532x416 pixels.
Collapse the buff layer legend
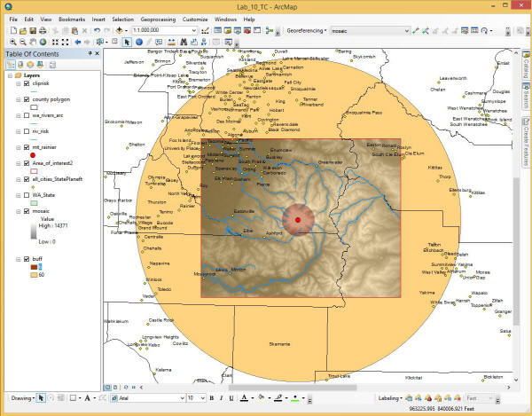click(x=19, y=259)
